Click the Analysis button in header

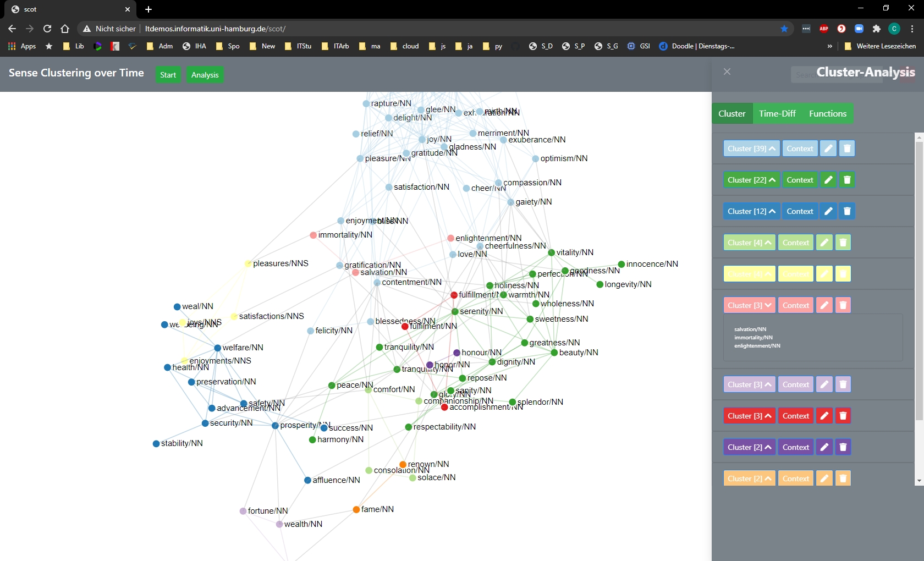tap(205, 75)
